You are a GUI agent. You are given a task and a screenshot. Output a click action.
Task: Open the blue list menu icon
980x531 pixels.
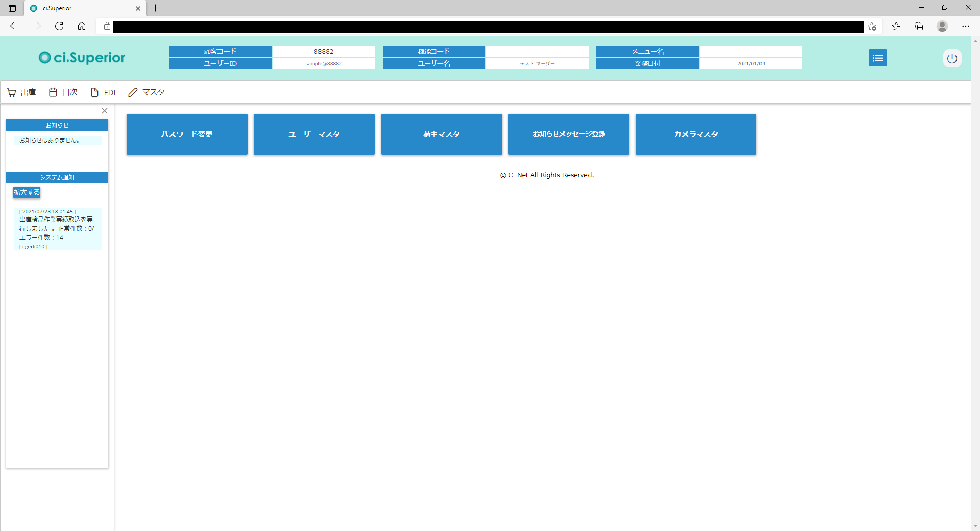click(877, 58)
